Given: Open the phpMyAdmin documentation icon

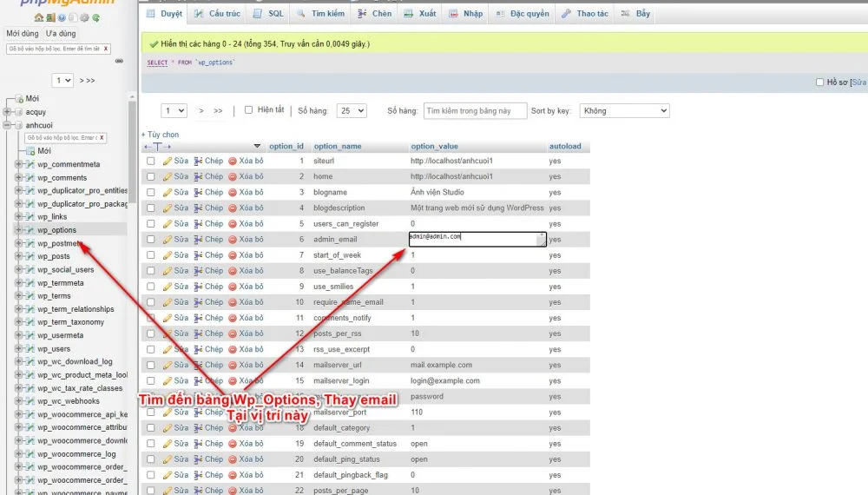Looking at the screenshot, I should [62, 17].
